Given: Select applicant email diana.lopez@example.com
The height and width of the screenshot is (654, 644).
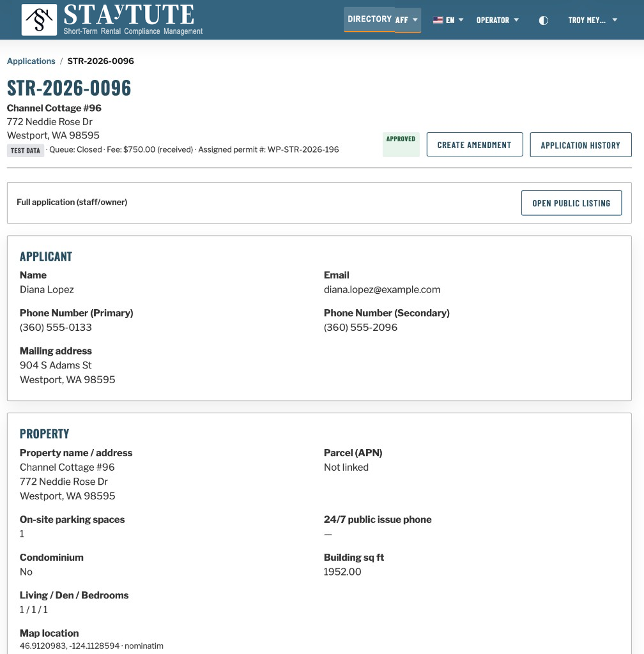Looking at the screenshot, I should pos(381,289).
